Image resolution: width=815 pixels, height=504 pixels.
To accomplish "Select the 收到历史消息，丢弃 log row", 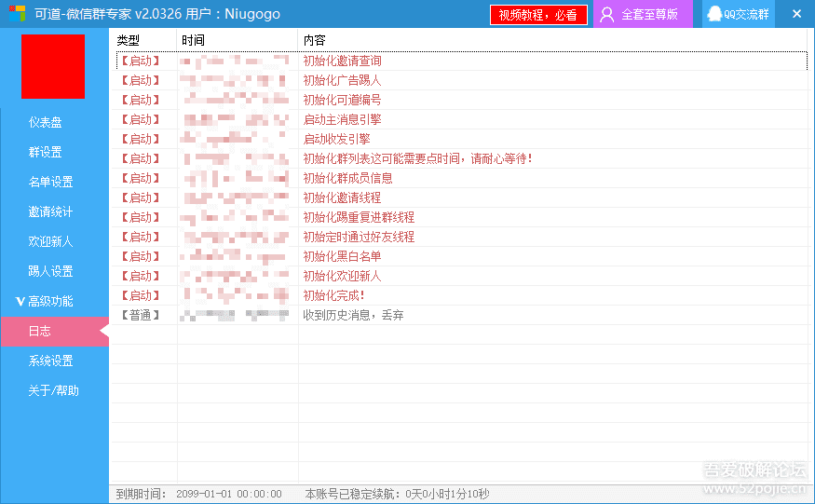I will (x=461, y=315).
